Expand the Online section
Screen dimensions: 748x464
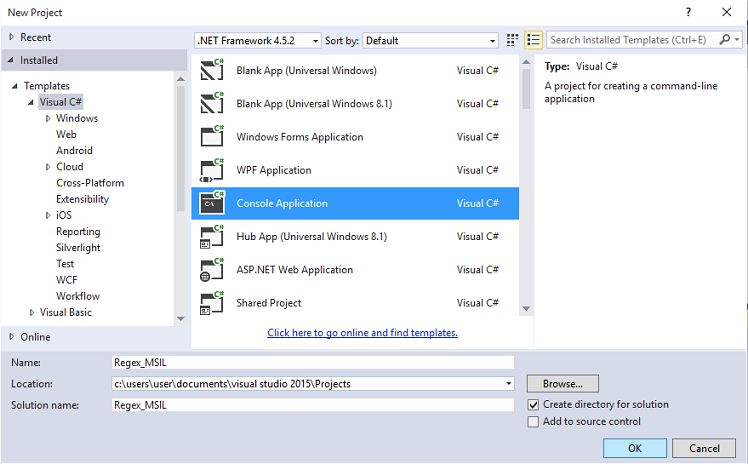coord(11,337)
